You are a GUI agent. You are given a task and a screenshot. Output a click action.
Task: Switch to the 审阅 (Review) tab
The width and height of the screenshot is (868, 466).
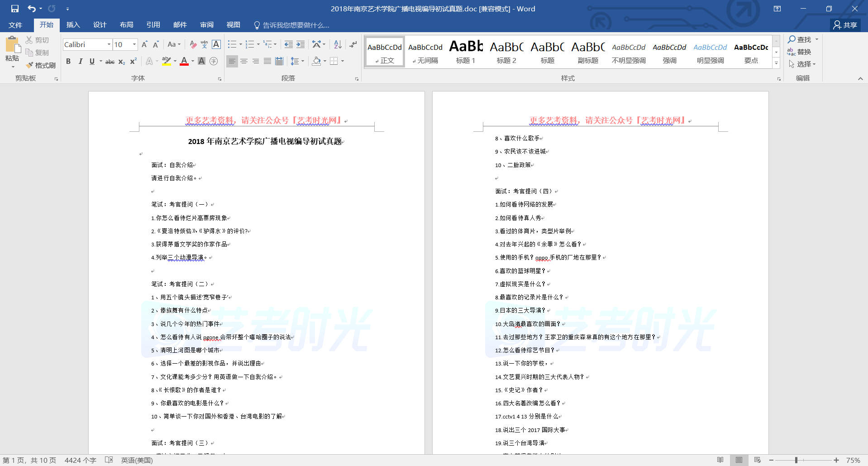[x=207, y=25]
